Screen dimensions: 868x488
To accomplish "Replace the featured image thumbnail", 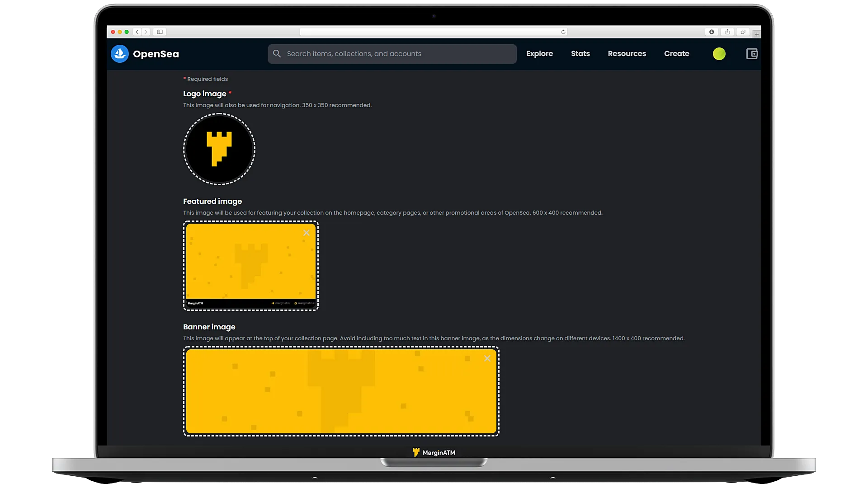I will point(251,266).
